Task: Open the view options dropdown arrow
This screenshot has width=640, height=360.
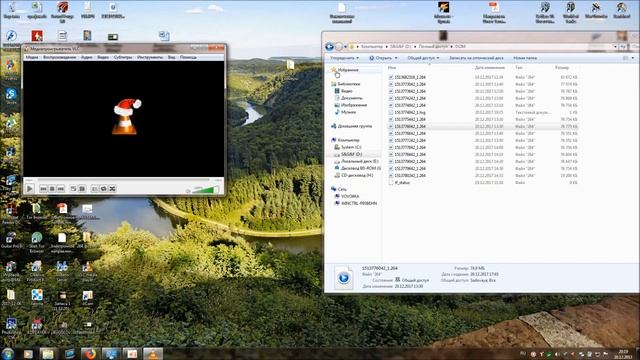Action: click(633, 58)
